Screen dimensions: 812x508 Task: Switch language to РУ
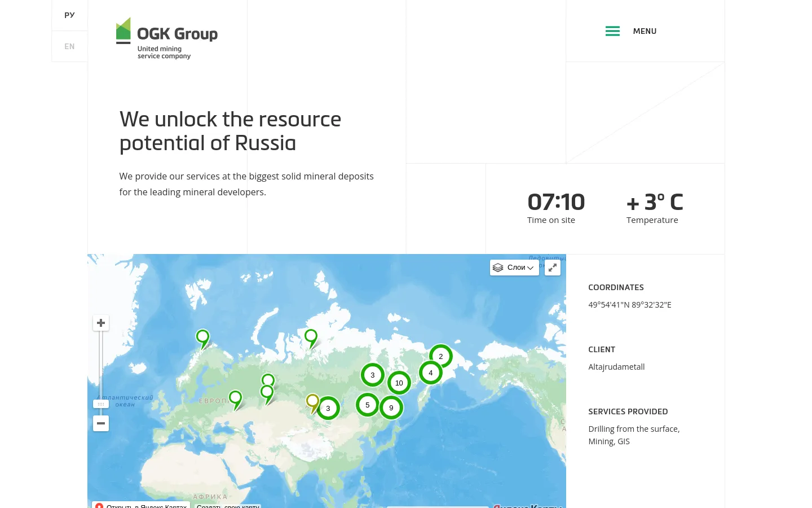[x=69, y=15]
